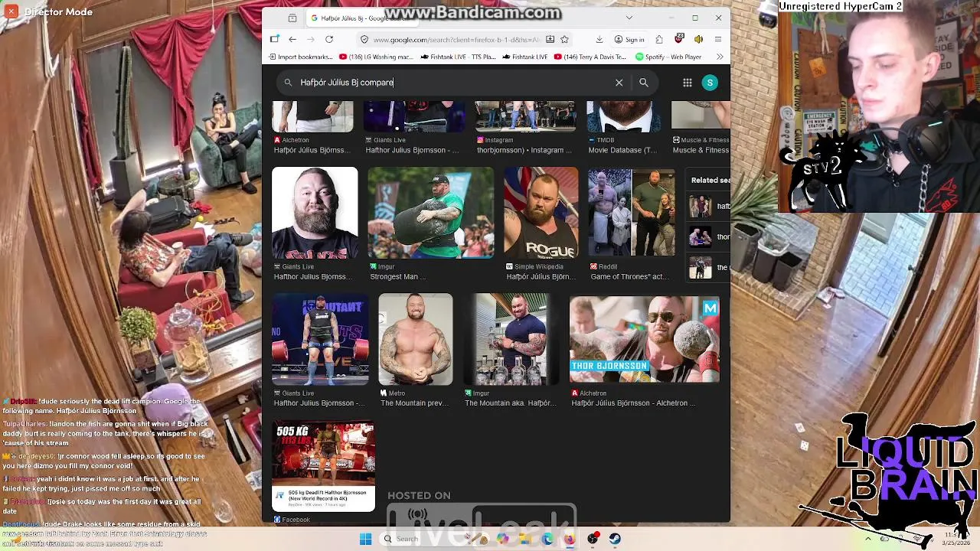Open the plain Fishtank LIVE bookmark

click(524, 57)
